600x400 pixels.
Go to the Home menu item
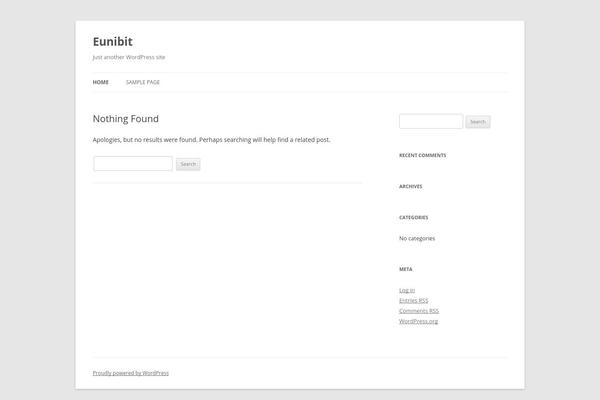[101, 82]
